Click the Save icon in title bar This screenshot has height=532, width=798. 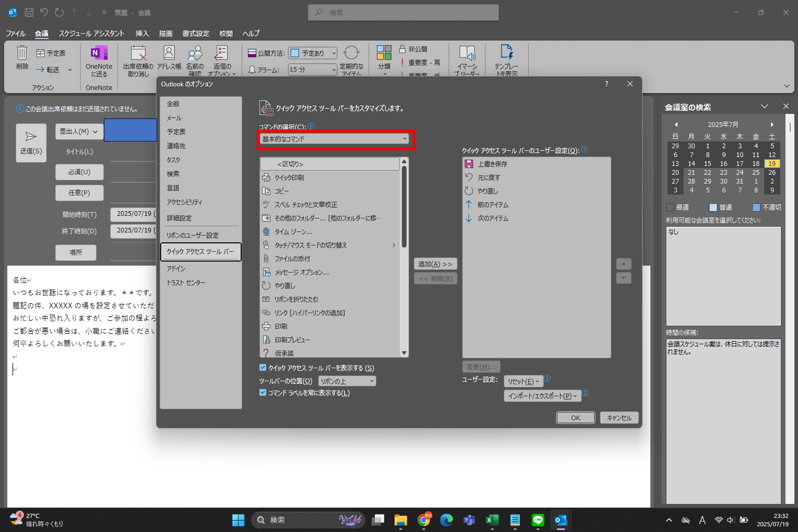point(29,13)
